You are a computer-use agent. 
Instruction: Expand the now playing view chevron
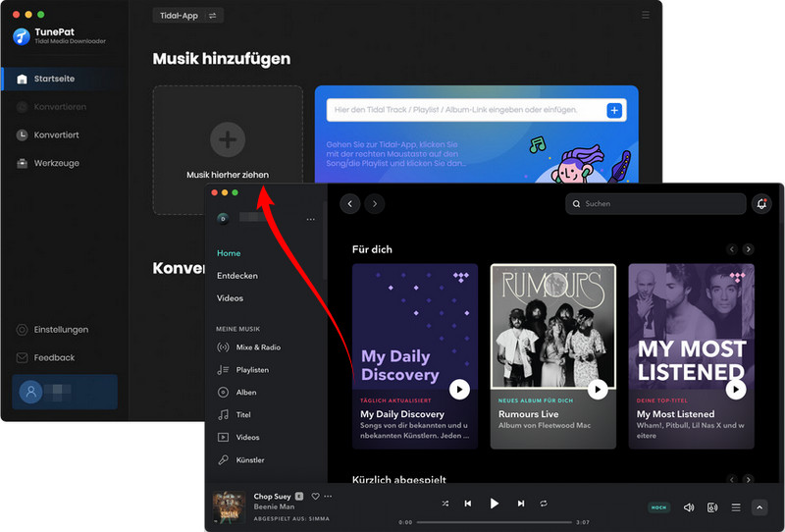[759, 507]
